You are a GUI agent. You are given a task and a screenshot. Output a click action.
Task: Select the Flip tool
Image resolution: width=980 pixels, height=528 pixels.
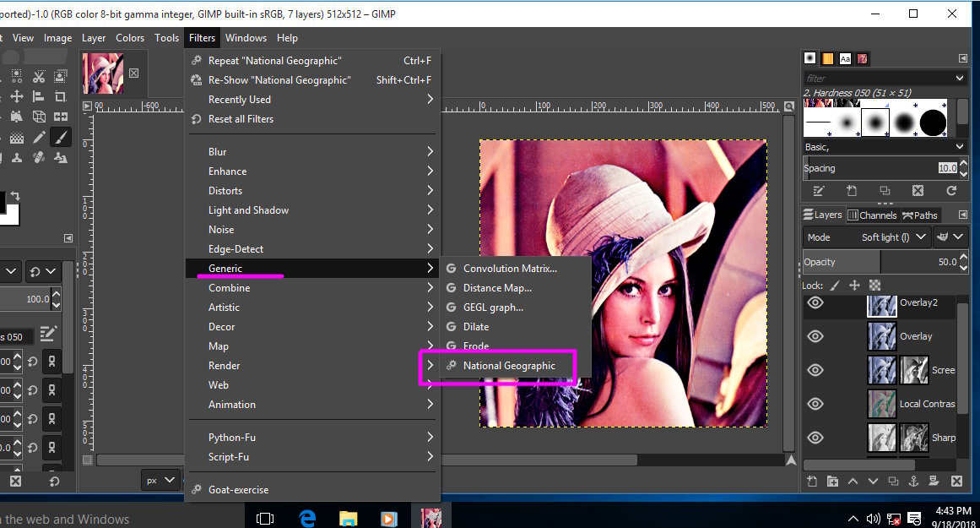61,117
